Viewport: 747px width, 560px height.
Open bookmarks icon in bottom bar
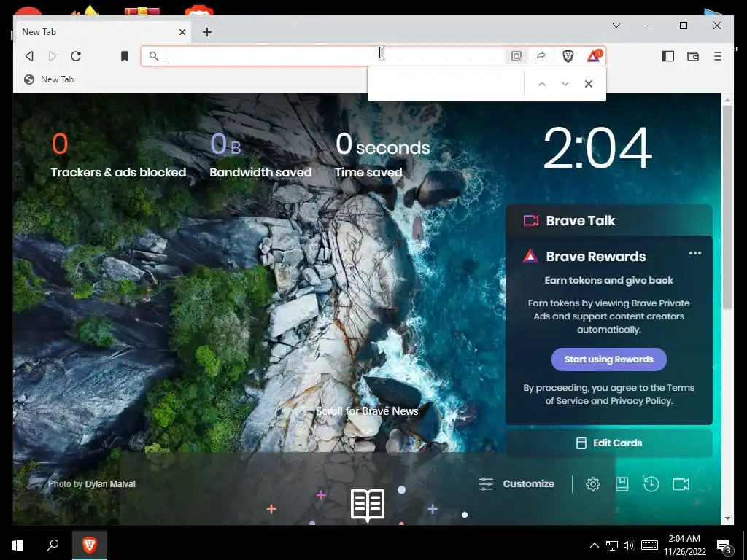[622, 484]
